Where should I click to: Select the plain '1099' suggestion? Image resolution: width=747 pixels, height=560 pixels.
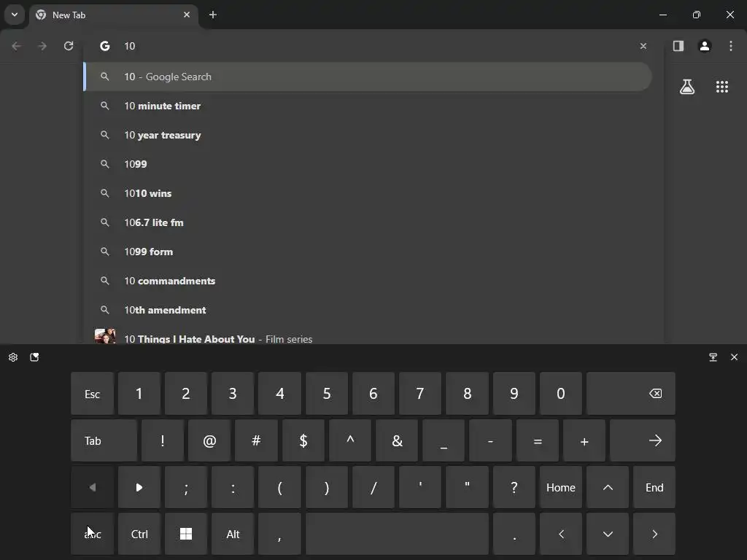[368, 164]
